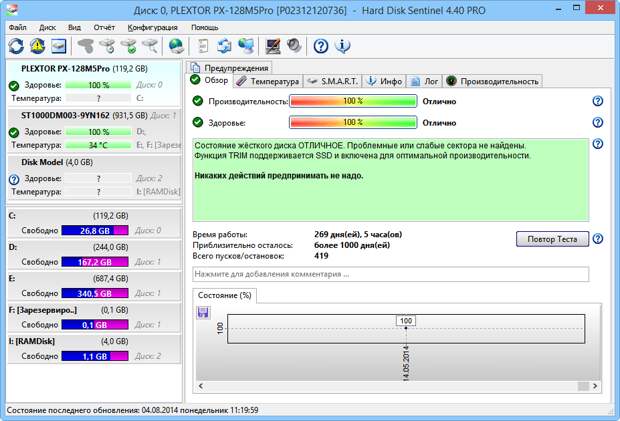Screen dimensions: 620x421
Task: Click the comment input field
Action: (390, 273)
